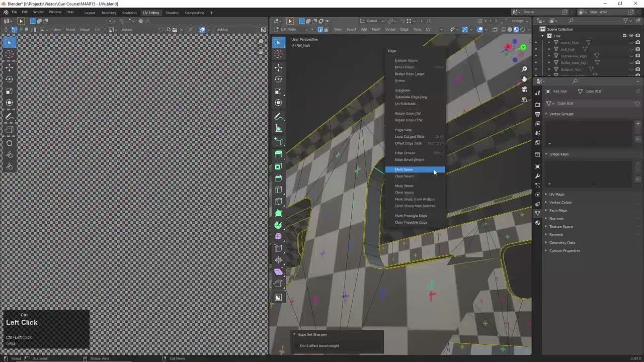Select Mark Sharp in the Edge menu
Viewport: 644px width, 362px height.
pos(415,186)
